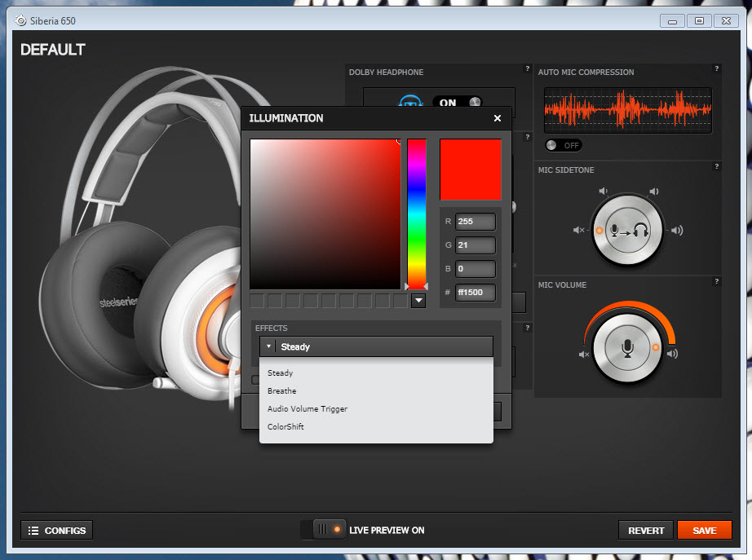The image size is (752, 560).
Task: Toggle Dolby Headphone ON switch
Action: pos(457,102)
